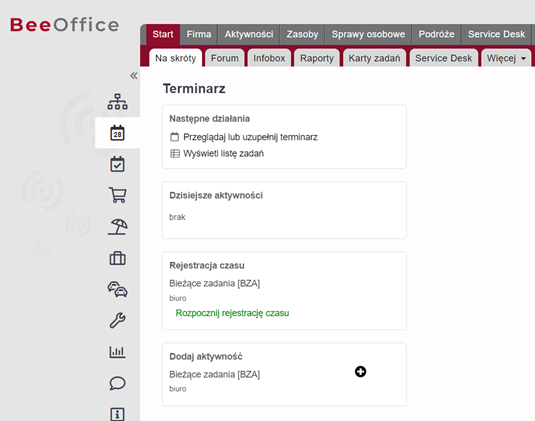Switch to the Aktywności main tab
This screenshot has height=421, width=535.
point(249,34)
